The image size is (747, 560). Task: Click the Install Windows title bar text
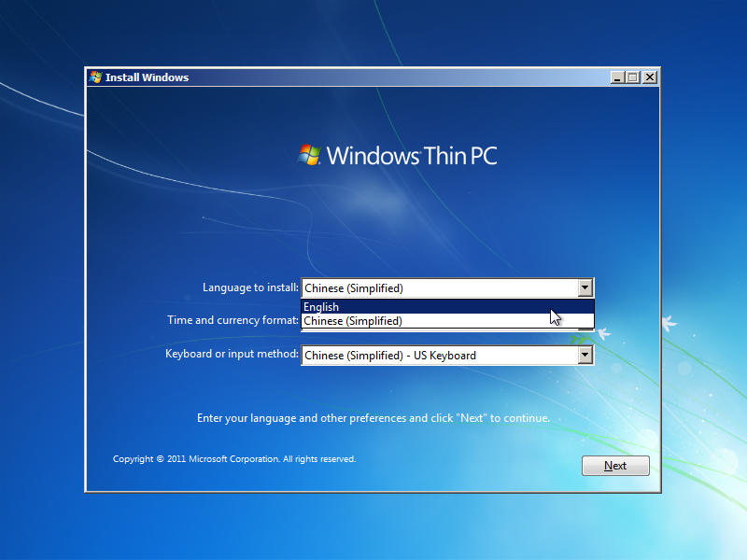tap(147, 77)
